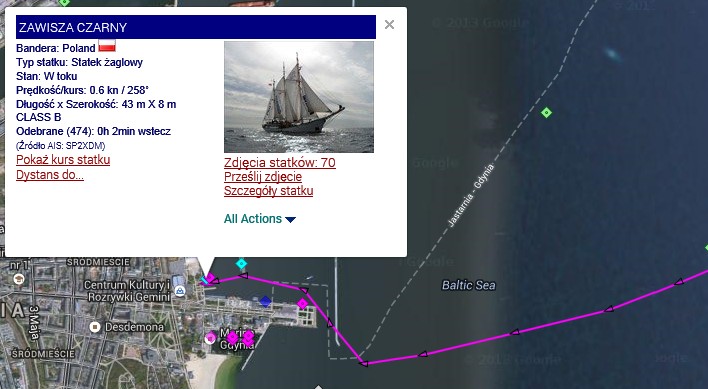Click the Zawisza Czarny sailing ship photo

coord(299,97)
